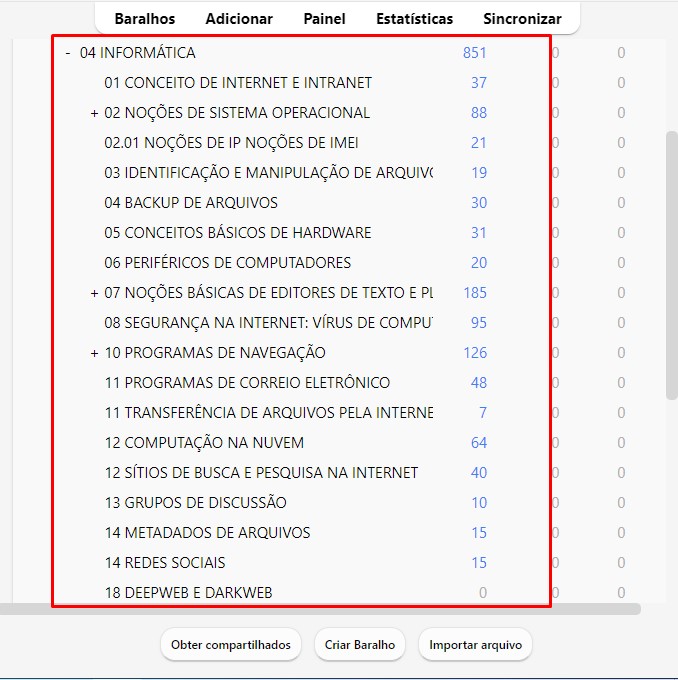
Task: Select 02 NOÇÕES DE SISTEMA OPERACIONAL deck
Action: pyautogui.click(x=237, y=113)
